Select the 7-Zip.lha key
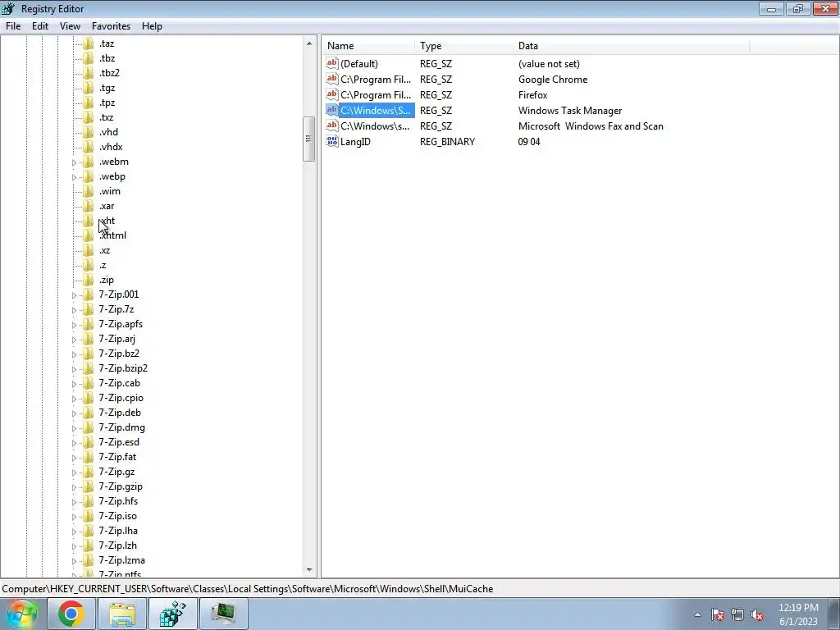This screenshot has width=840, height=630. coord(118,531)
